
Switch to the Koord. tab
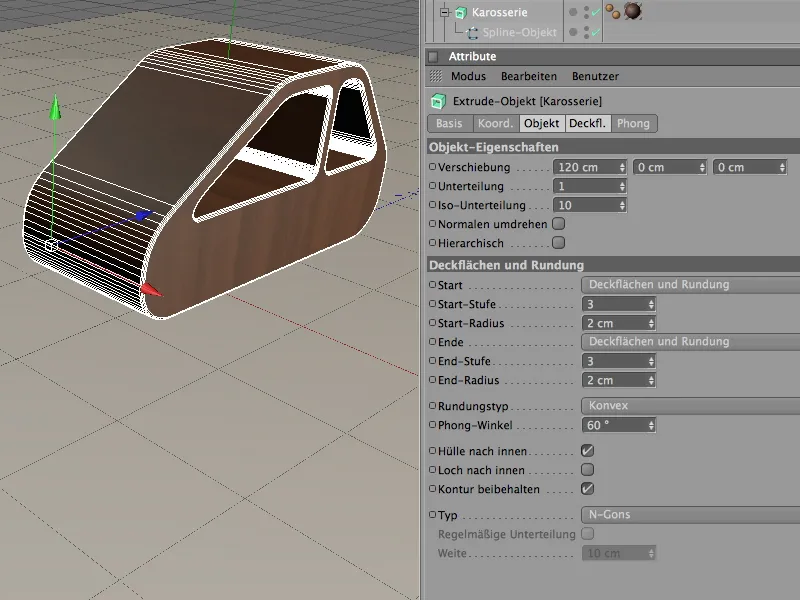pos(496,123)
